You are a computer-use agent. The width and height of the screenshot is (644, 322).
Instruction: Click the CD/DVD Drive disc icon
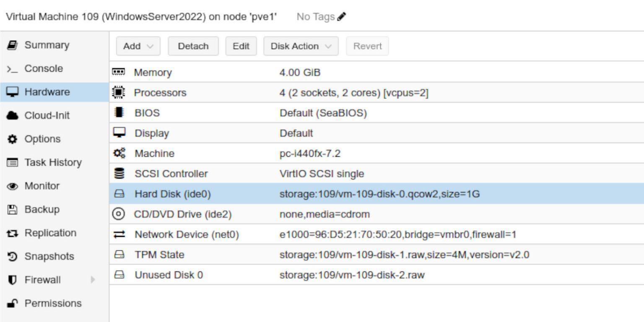119,214
